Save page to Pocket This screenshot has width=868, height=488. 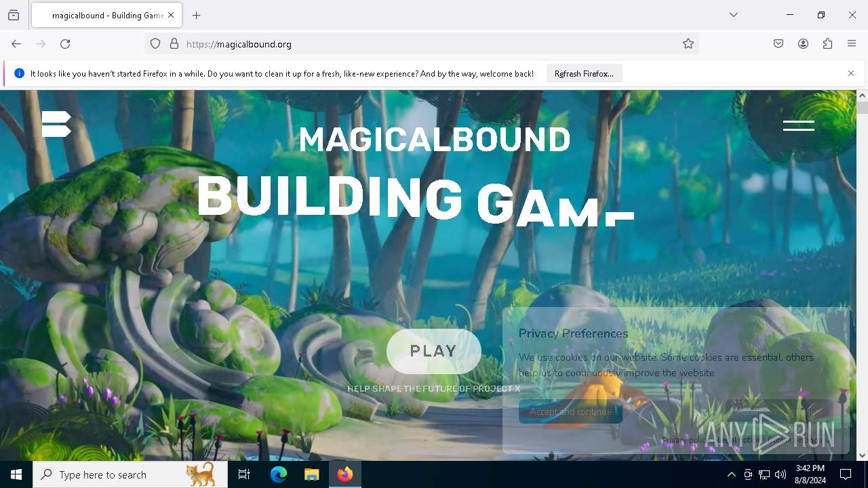click(x=778, y=44)
